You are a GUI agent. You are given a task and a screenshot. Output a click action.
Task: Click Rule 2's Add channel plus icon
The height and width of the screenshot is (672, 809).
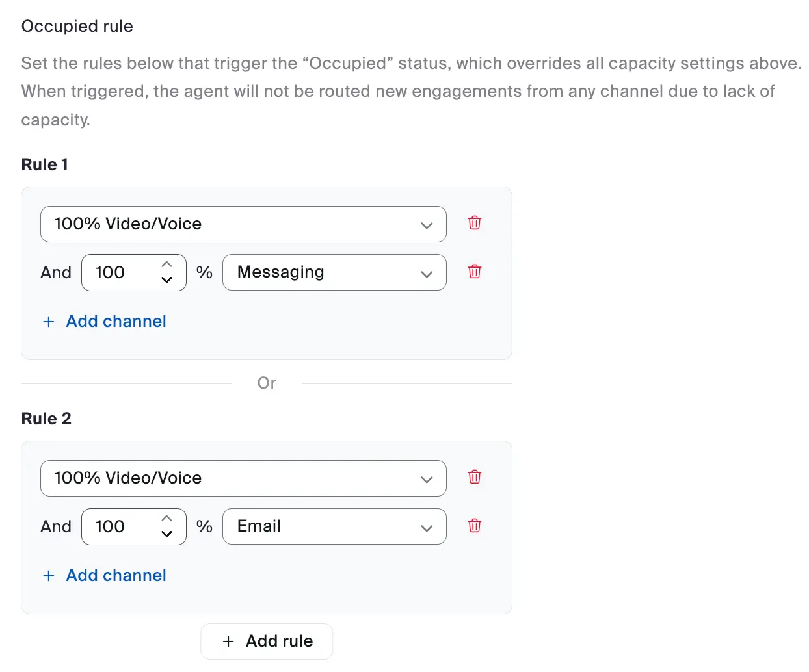(49, 576)
